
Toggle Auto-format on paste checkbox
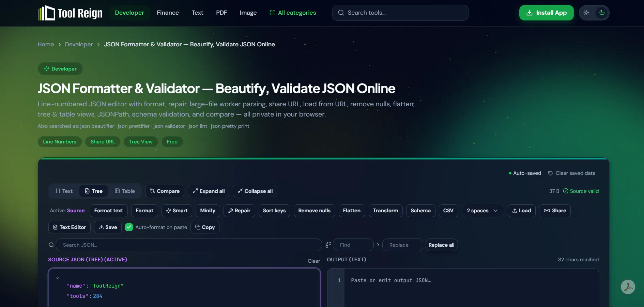pyautogui.click(x=129, y=227)
